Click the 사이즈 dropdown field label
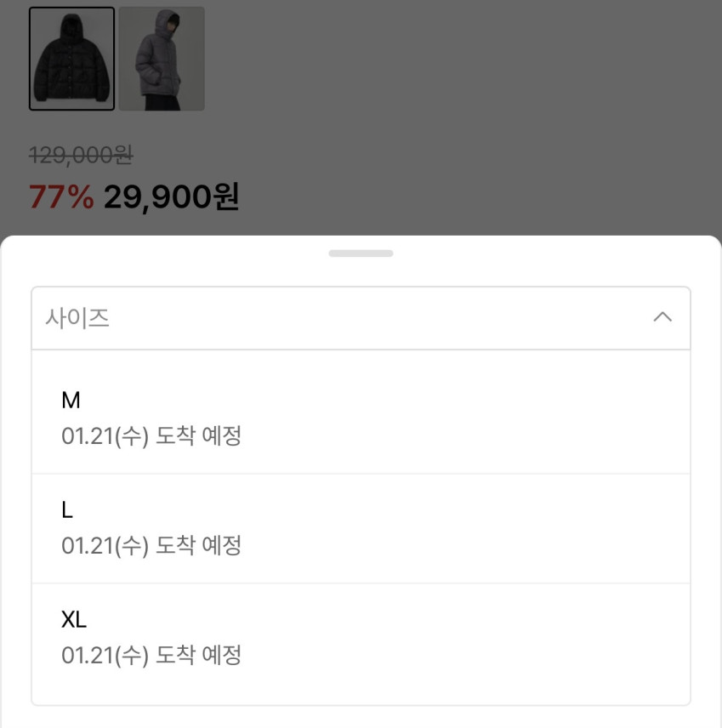 77,318
